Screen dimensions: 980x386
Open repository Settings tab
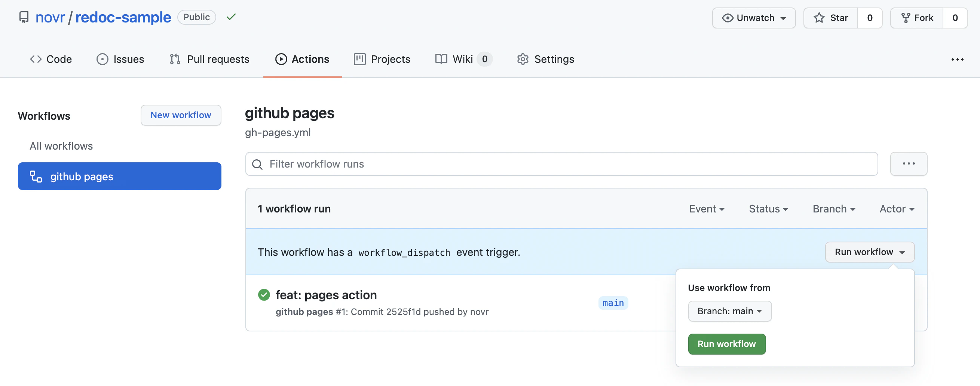click(545, 59)
